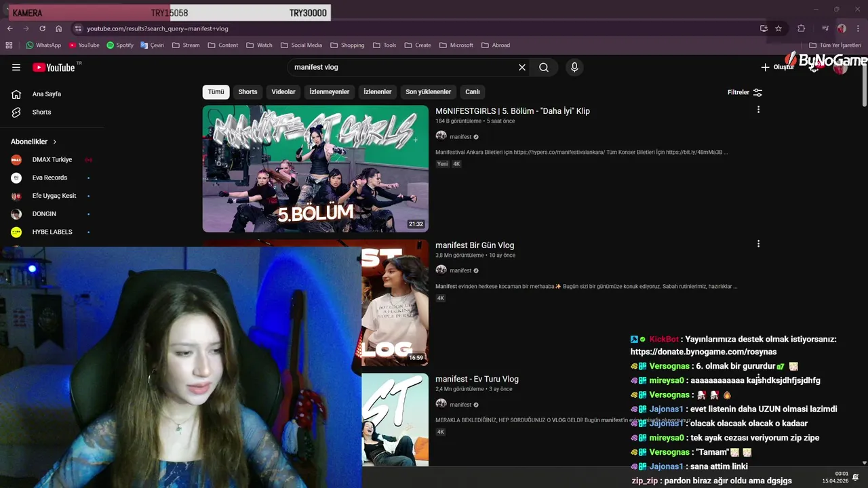
Task: Select the İzlenmeyenler filter chip
Action: [x=330, y=92]
